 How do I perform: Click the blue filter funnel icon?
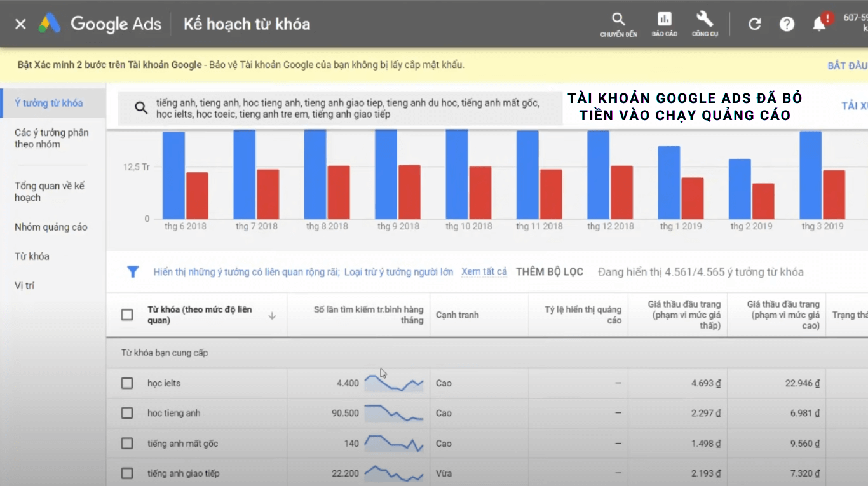(133, 271)
